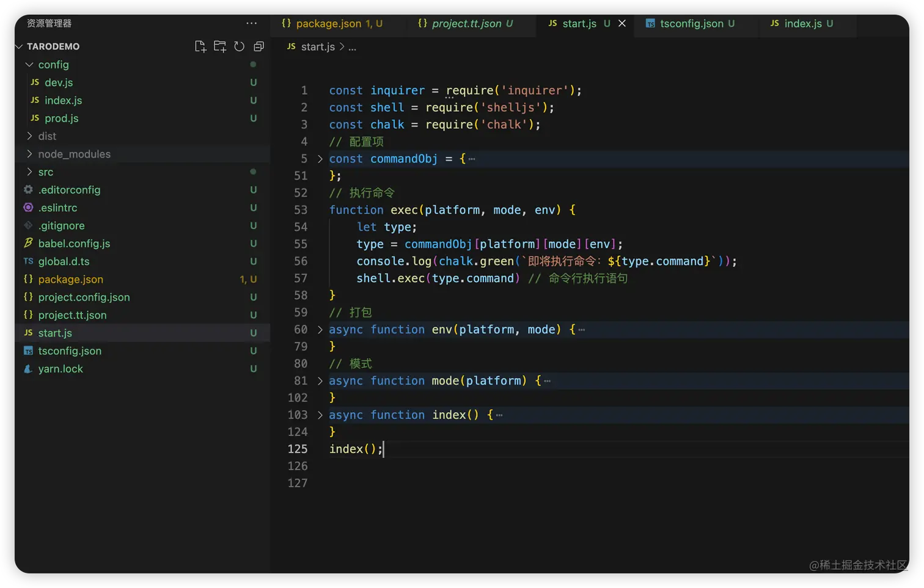Unfold the index function at line 103
924x588 pixels.
click(x=320, y=415)
